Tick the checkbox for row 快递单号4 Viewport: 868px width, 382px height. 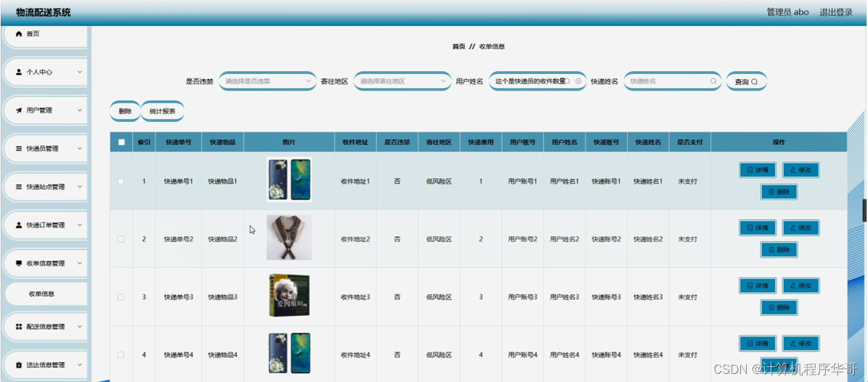121,355
